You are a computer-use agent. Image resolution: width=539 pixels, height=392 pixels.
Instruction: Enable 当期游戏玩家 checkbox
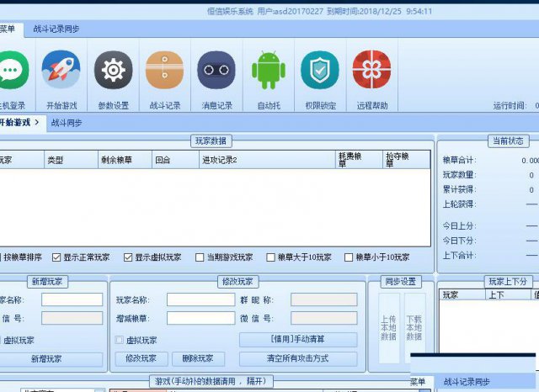point(200,257)
